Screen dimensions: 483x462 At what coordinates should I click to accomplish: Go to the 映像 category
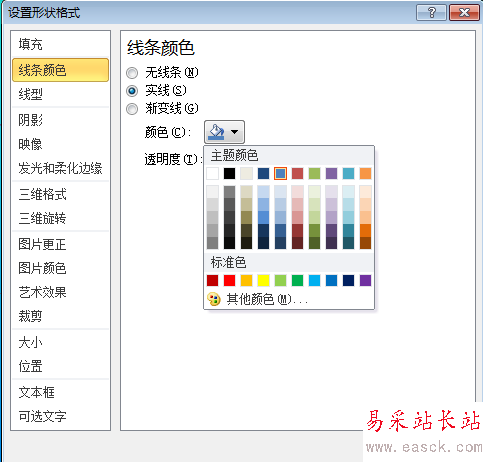pos(60,144)
